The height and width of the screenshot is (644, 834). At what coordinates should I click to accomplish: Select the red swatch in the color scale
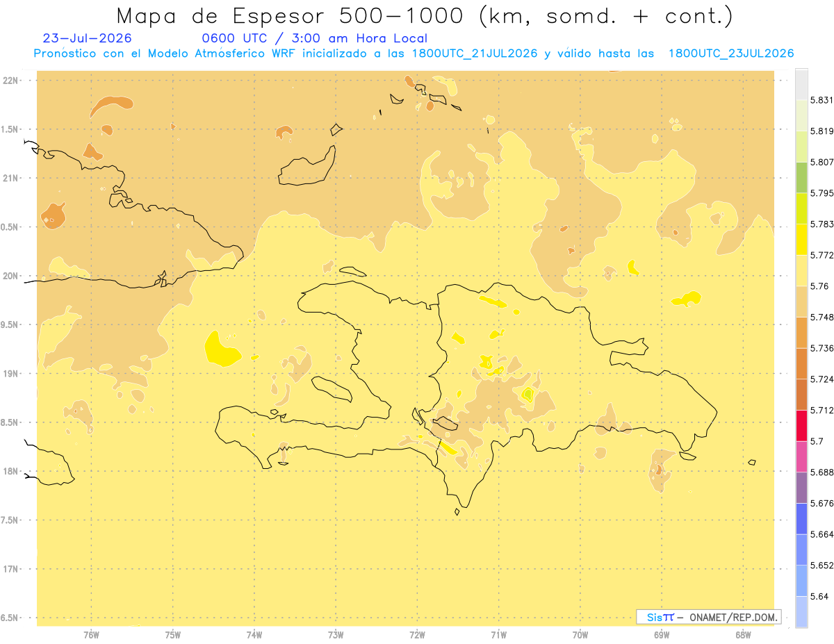click(801, 425)
